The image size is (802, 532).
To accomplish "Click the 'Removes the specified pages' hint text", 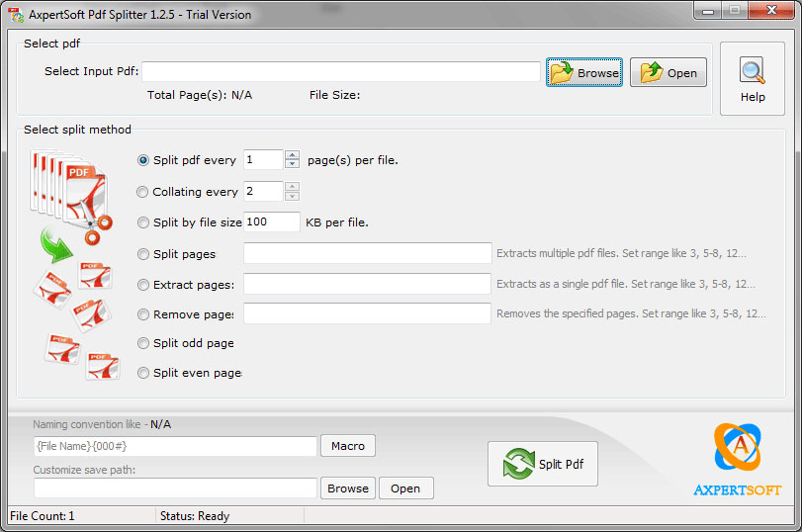I will (631, 313).
